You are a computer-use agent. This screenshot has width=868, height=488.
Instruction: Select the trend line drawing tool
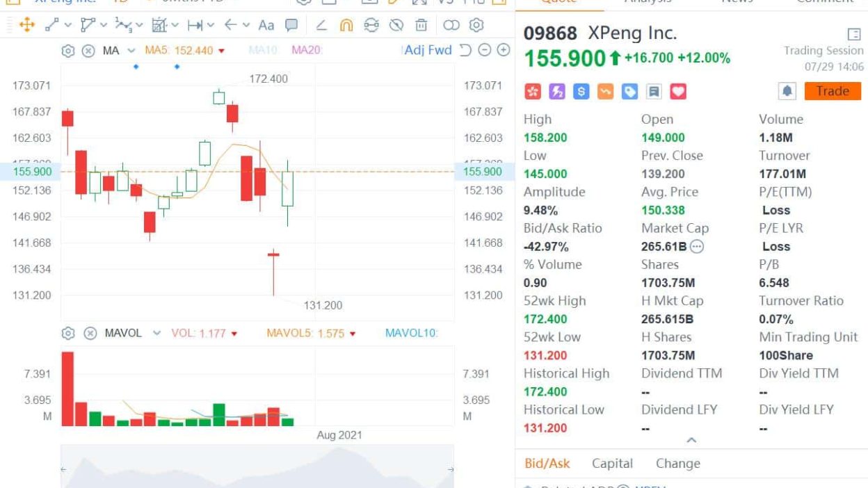click(51, 26)
